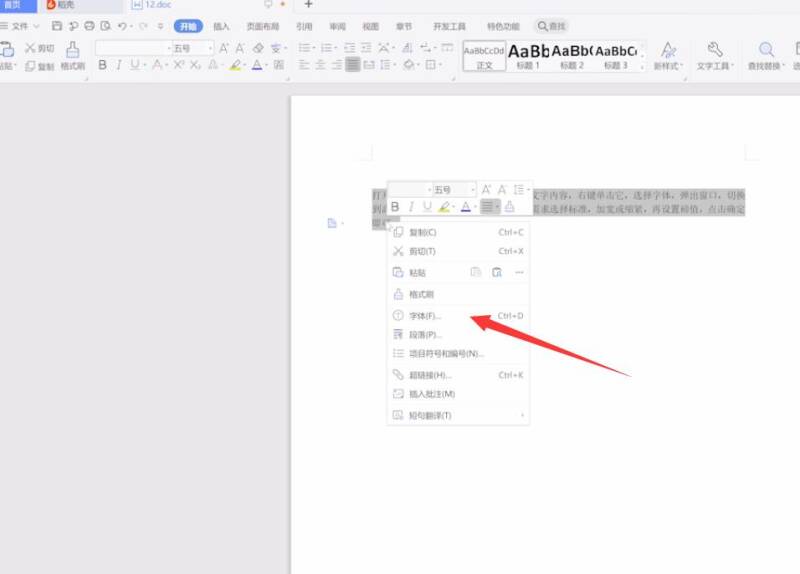Toggle Italic in the floating mini toolbar
Viewport: 800px width, 574px height.
[411, 207]
